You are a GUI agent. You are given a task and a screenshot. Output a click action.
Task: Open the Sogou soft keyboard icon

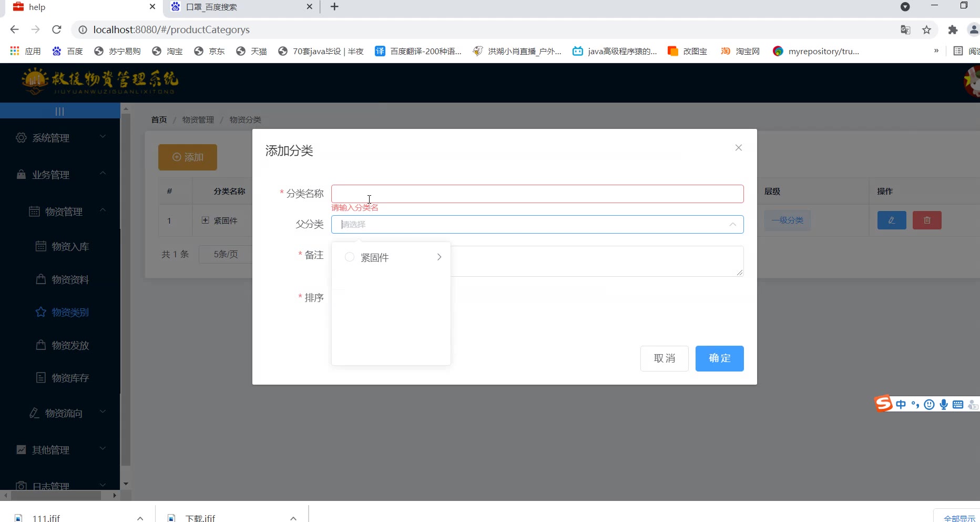[x=958, y=404]
